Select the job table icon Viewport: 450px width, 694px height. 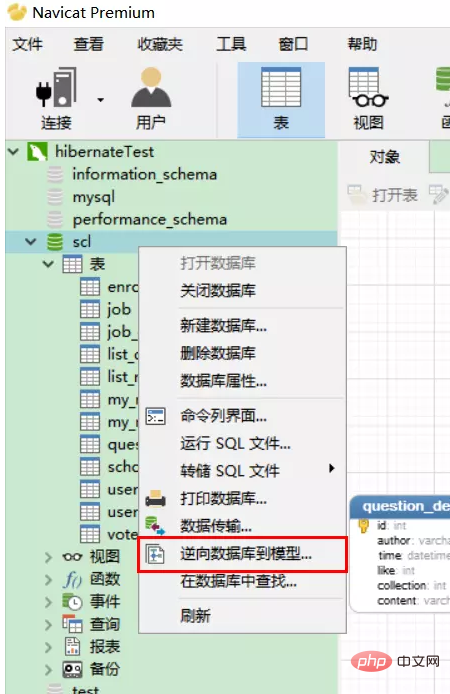90,309
